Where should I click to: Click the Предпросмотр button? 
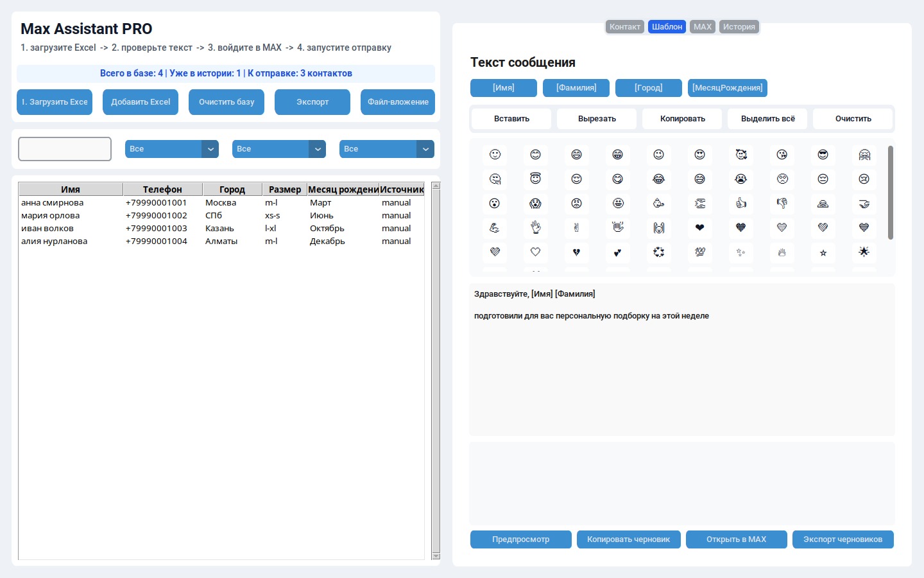pos(521,539)
